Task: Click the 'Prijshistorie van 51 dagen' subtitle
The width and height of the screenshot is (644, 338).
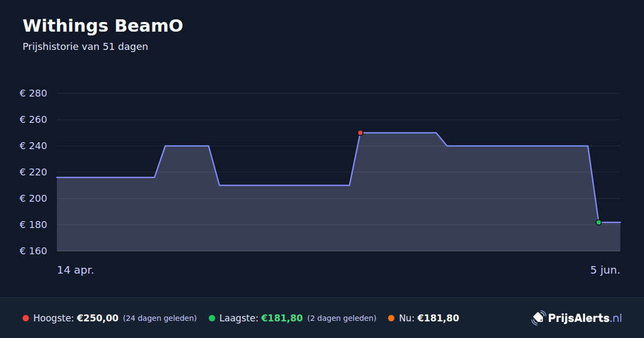Action: [x=85, y=47]
